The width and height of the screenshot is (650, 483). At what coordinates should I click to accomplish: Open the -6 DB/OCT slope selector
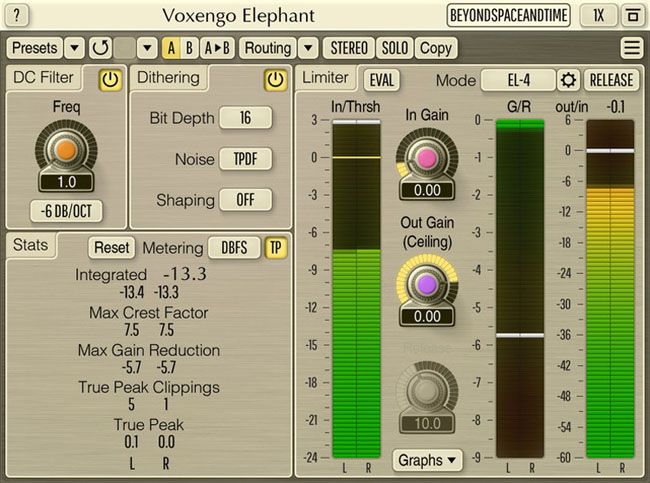point(66,211)
